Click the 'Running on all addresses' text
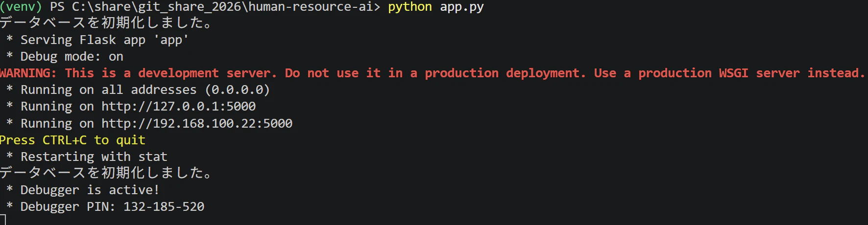This screenshot has height=225, width=868. [109, 90]
